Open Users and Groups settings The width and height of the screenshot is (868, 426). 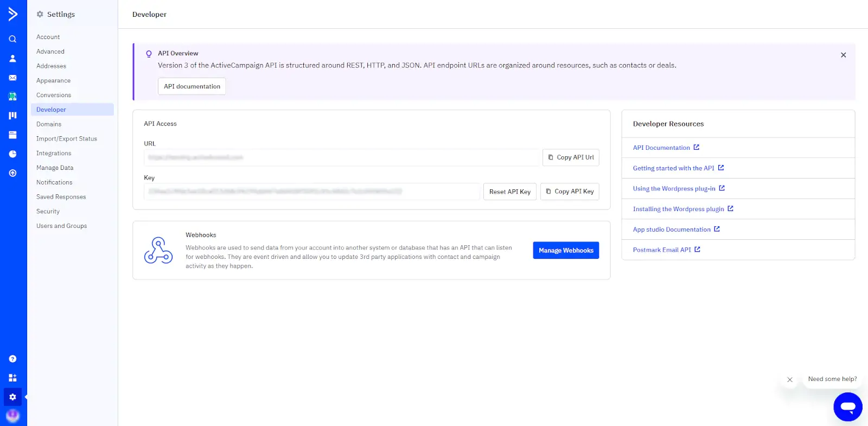click(x=61, y=226)
